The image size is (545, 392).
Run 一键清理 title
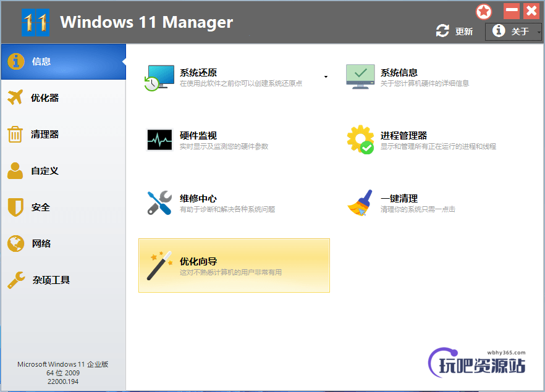[x=399, y=198]
